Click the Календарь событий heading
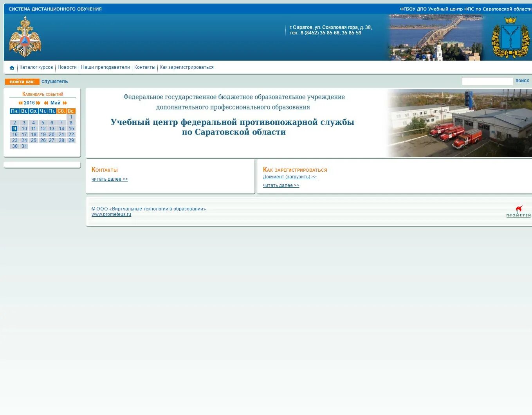 pos(43,94)
